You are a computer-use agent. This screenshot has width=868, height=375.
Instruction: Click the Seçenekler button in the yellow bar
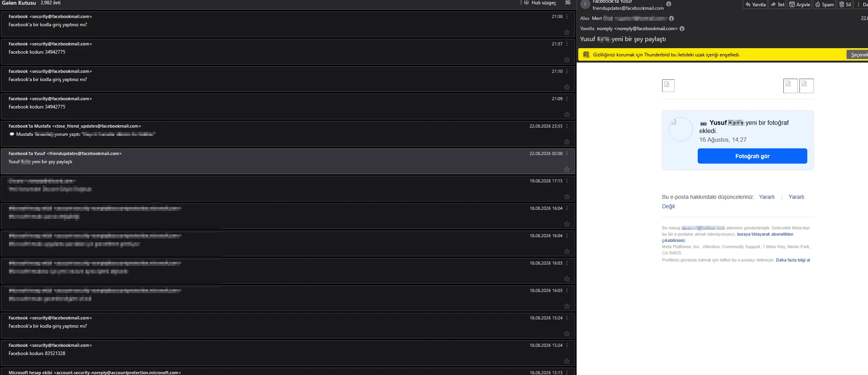pos(857,55)
